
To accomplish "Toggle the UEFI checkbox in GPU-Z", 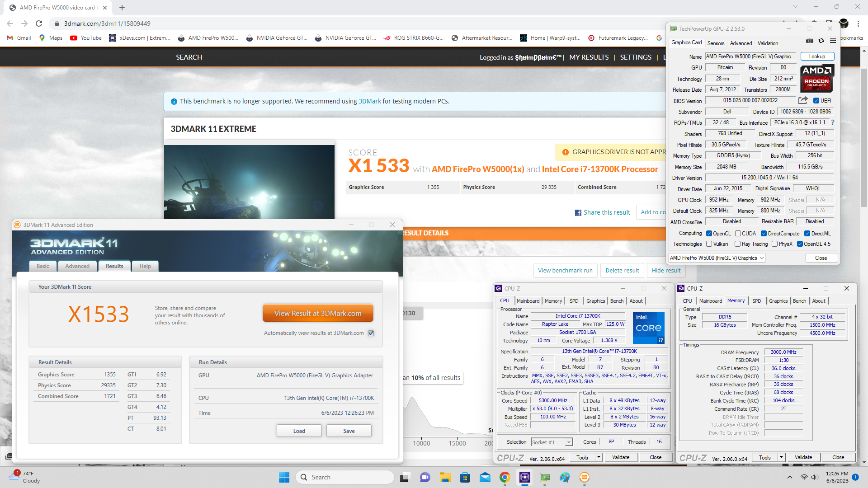I will tap(816, 100).
